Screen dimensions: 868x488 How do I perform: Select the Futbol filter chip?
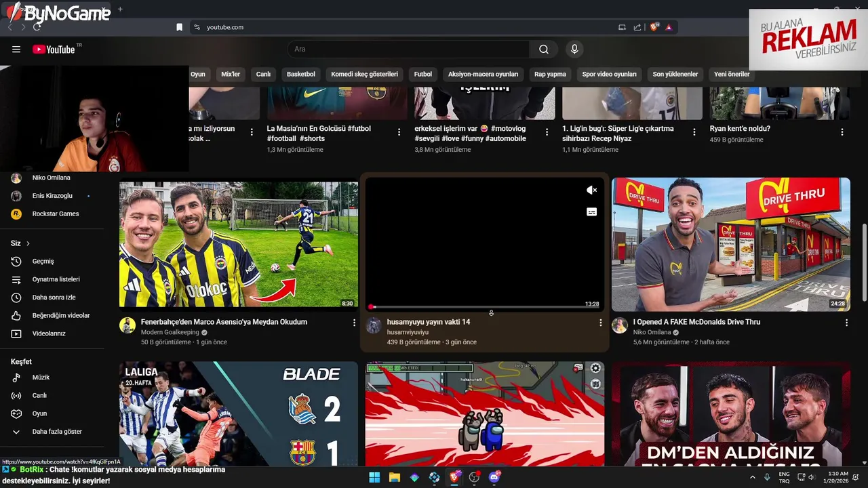pos(423,75)
